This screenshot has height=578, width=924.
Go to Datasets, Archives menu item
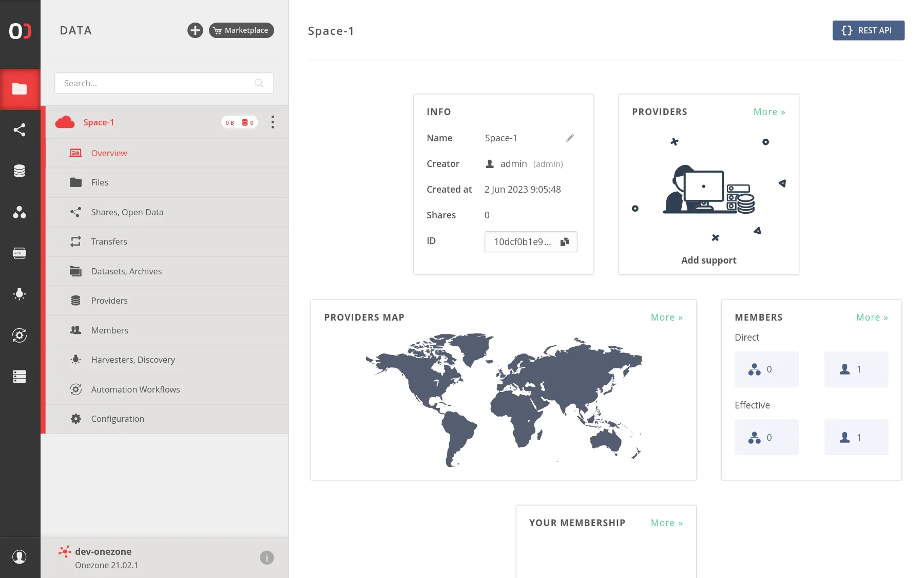126,271
